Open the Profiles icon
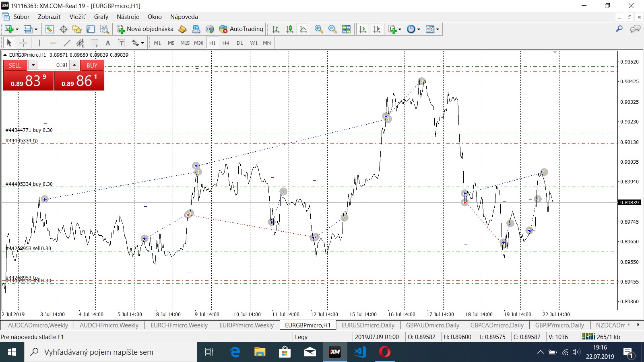This screenshot has height=362, width=644. (28, 29)
